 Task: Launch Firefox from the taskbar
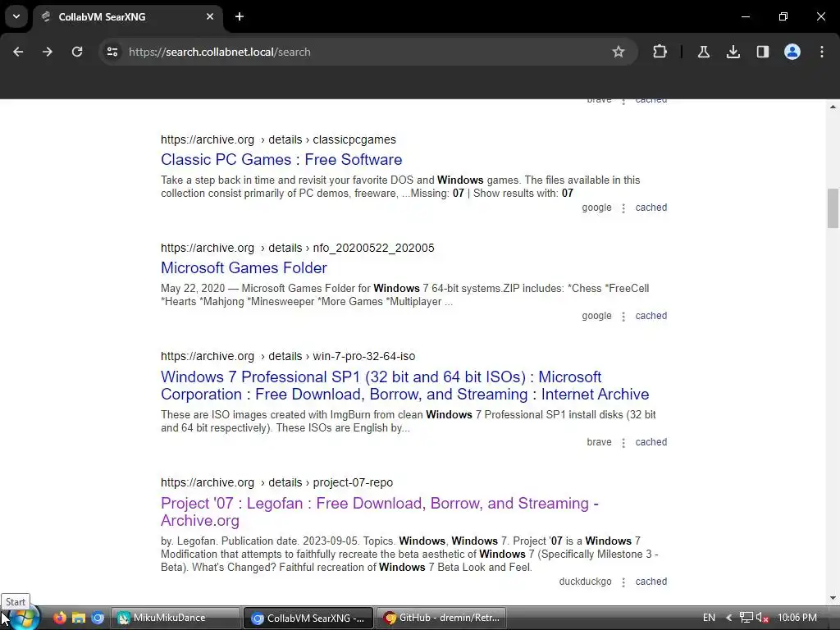tap(59, 618)
